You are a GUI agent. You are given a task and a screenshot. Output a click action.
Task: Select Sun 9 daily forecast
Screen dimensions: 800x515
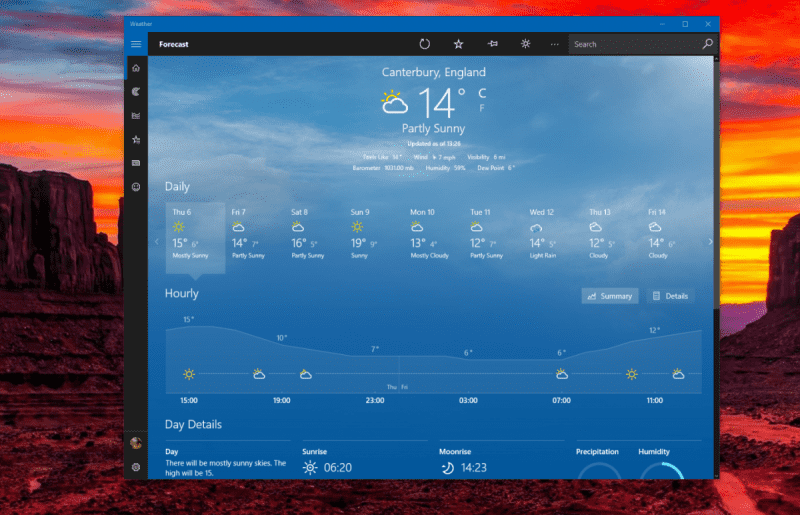point(364,234)
